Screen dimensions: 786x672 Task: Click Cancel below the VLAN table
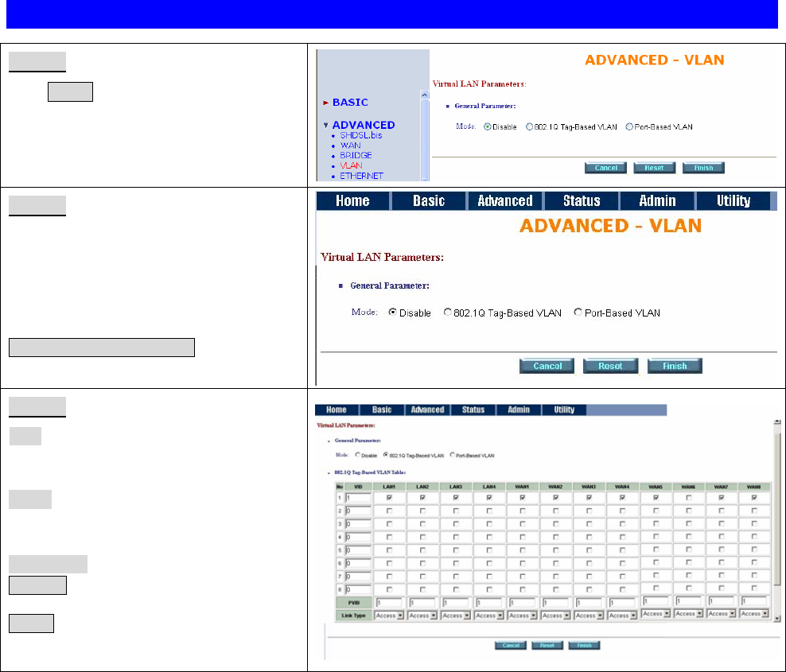(511, 646)
